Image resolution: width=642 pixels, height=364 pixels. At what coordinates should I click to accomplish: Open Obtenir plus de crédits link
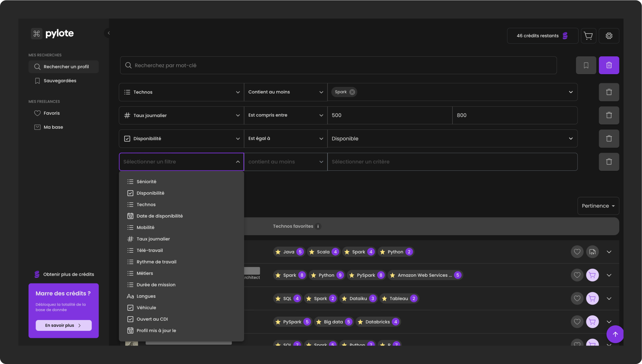(x=64, y=274)
